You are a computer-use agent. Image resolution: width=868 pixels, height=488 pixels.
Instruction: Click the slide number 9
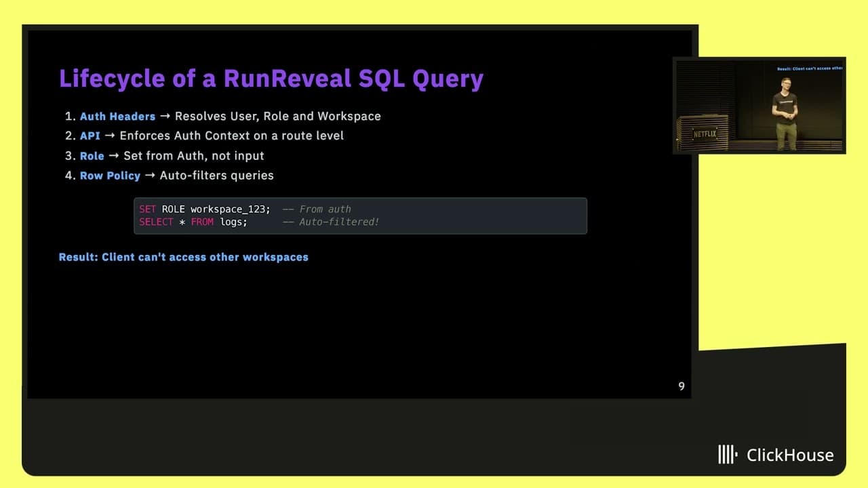coord(682,386)
